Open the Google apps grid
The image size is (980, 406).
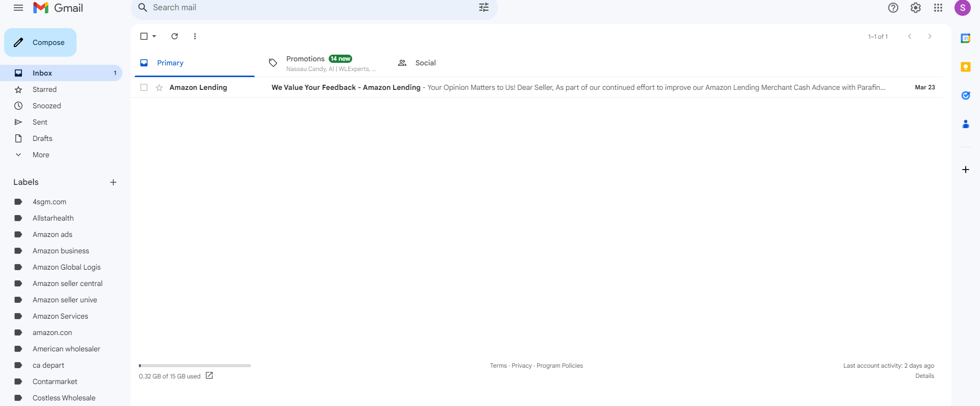(938, 8)
